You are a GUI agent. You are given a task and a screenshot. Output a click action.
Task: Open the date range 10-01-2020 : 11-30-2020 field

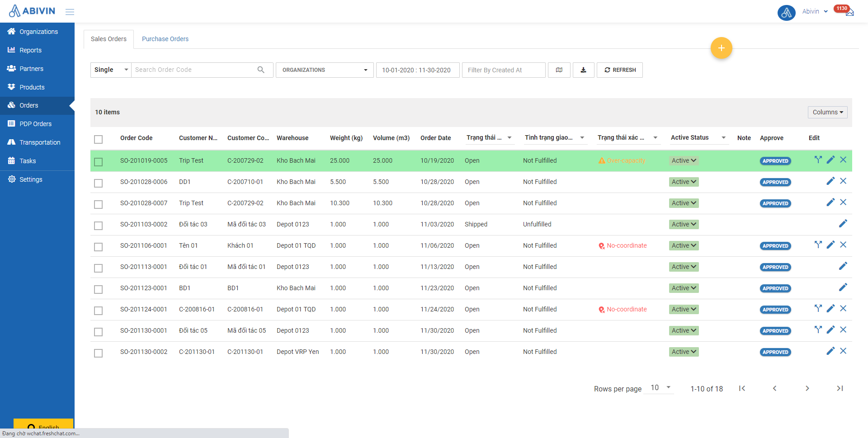click(x=418, y=70)
